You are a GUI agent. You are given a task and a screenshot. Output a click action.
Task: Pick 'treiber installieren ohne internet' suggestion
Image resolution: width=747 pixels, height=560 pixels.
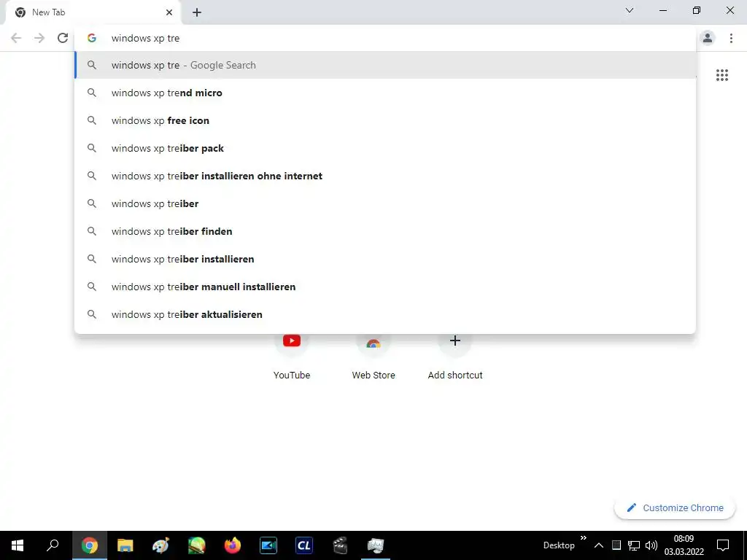pyautogui.click(x=385, y=176)
